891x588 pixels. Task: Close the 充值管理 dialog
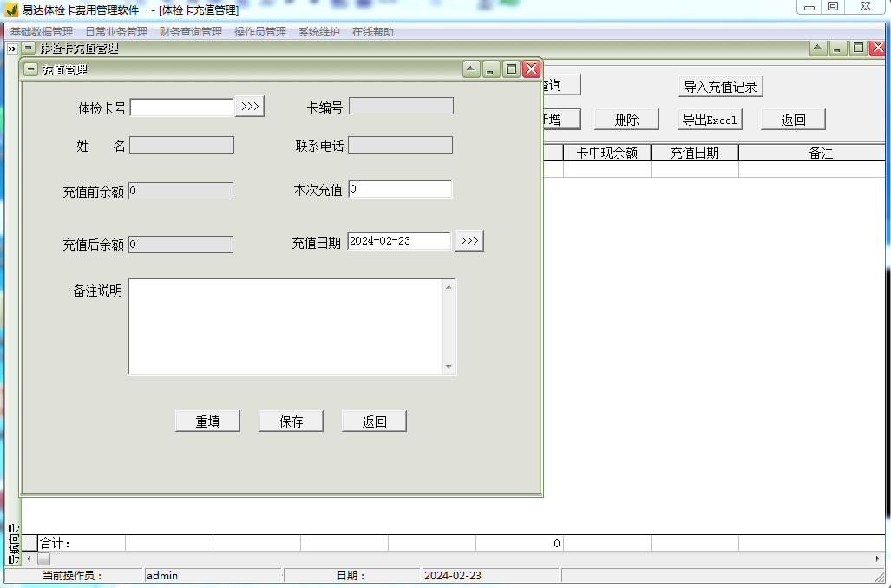click(x=531, y=69)
